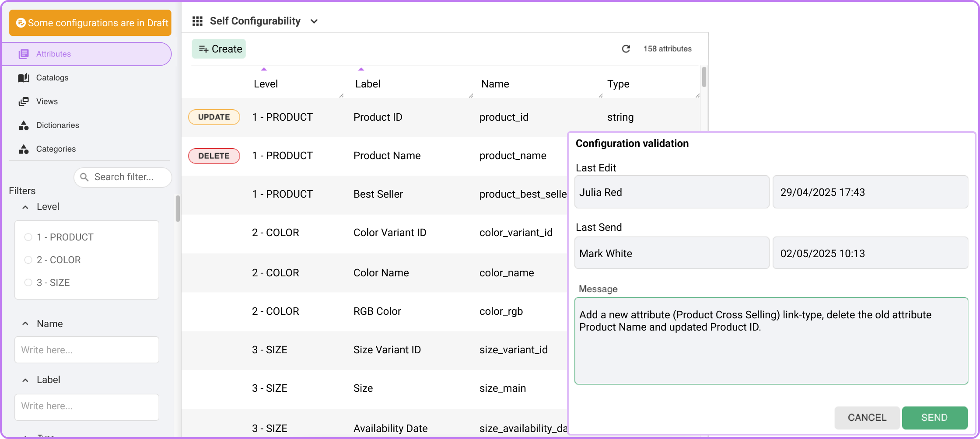Click the string type cell for Product ID
The image size is (980, 439).
(x=620, y=117)
